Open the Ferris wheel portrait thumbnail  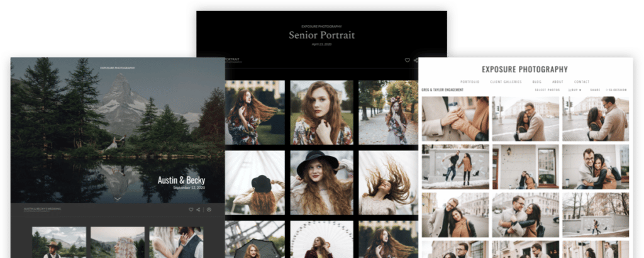321,240
